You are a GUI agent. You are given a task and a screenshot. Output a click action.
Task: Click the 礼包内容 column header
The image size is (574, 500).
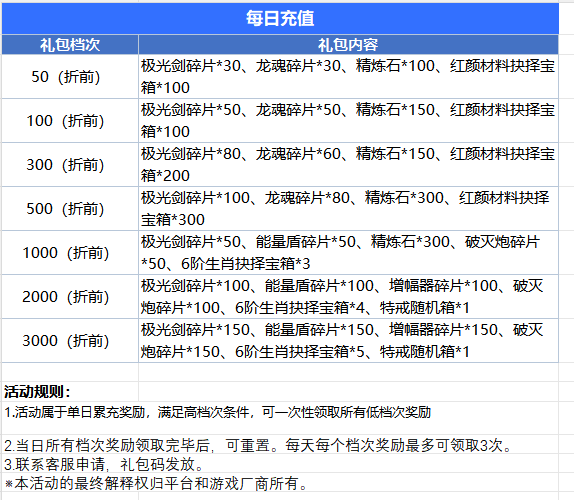348,45
